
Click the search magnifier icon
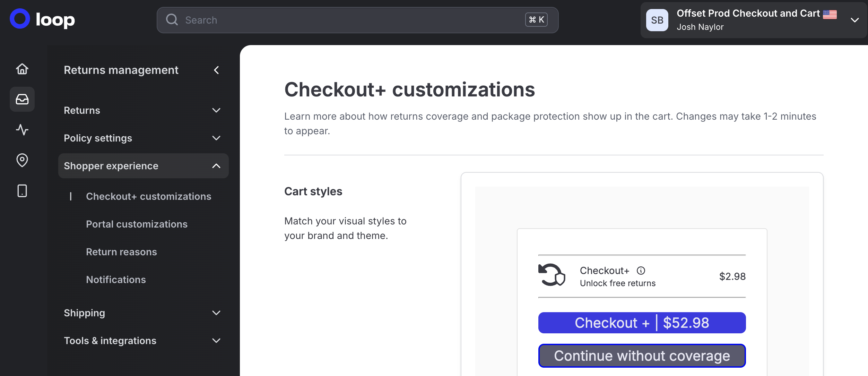[172, 20]
